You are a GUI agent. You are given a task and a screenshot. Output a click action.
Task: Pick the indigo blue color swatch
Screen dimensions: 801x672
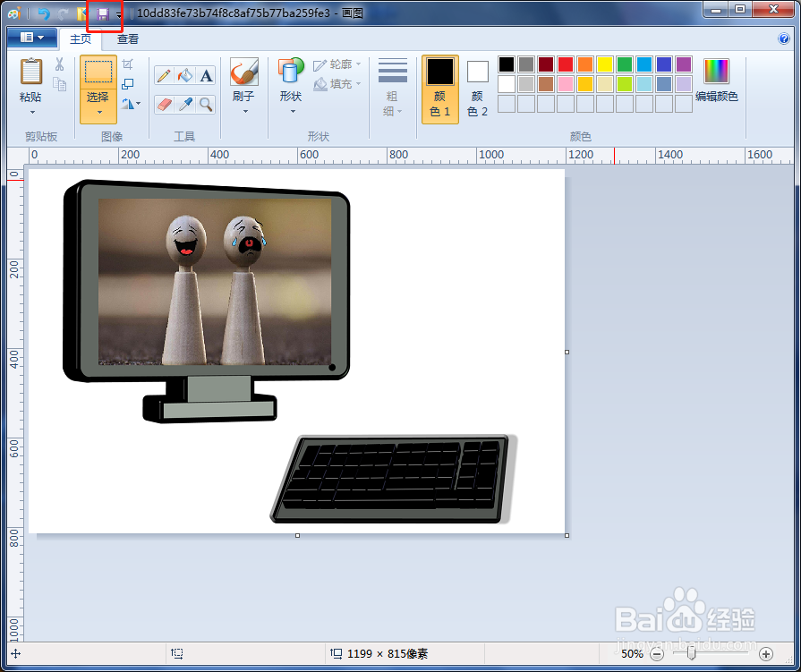[x=663, y=64]
